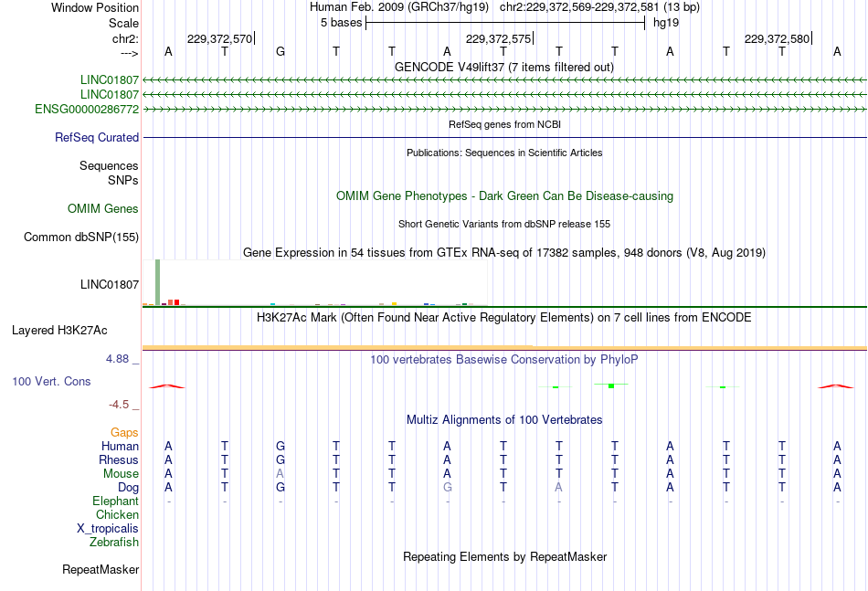Click the hg19 label beside scale bar
Screen dimensions: 868x591
[666, 23]
